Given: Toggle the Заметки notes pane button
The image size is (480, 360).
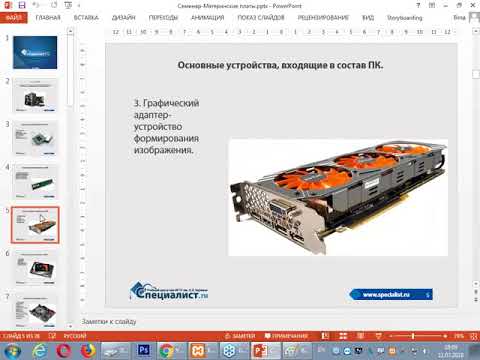Looking at the screenshot, I should pos(241,336).
